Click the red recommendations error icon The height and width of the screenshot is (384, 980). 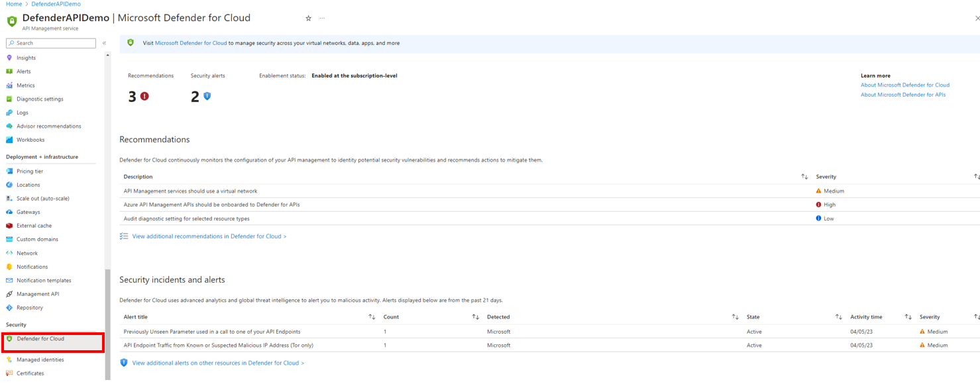click(144, 96)
